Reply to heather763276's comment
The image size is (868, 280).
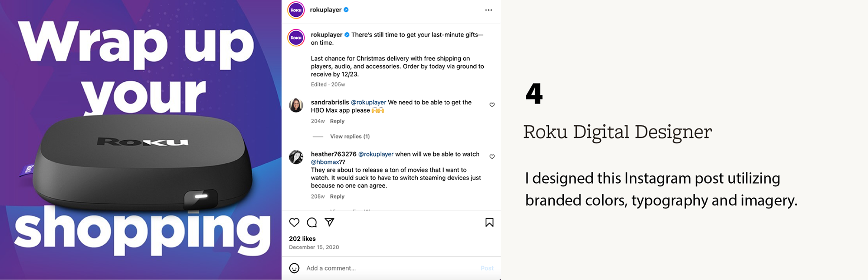337,197
